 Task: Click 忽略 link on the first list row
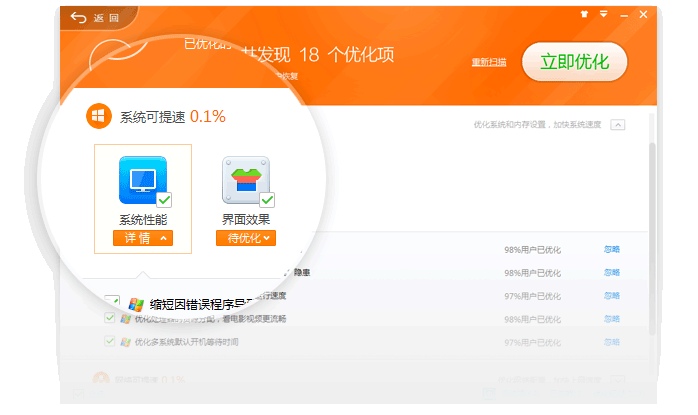click(x=612, y=249)
